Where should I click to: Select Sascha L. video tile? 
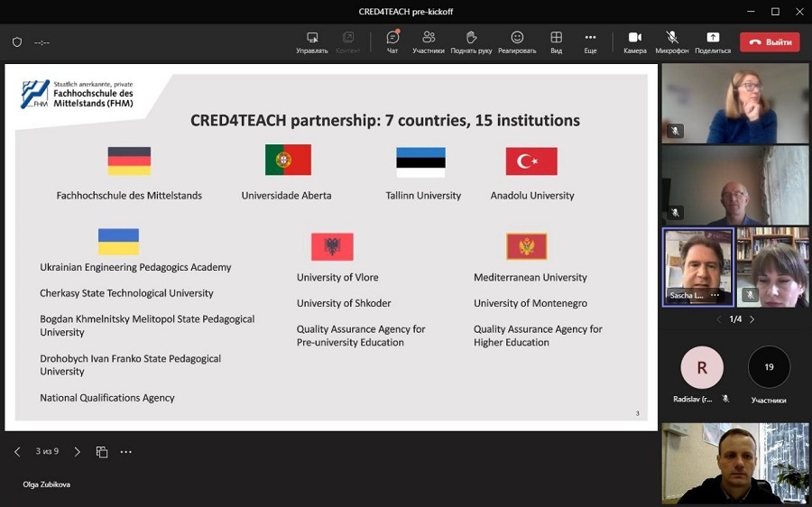coord(698,267)
